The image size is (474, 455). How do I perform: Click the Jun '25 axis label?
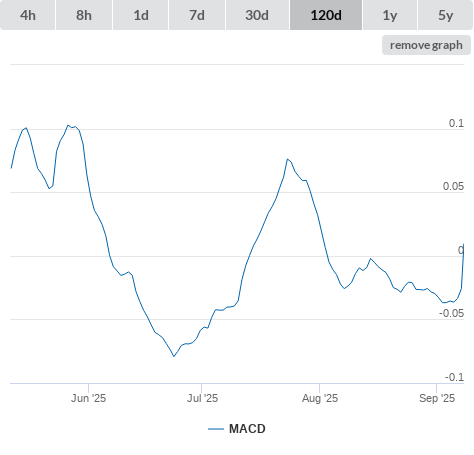tap(88, 398)
